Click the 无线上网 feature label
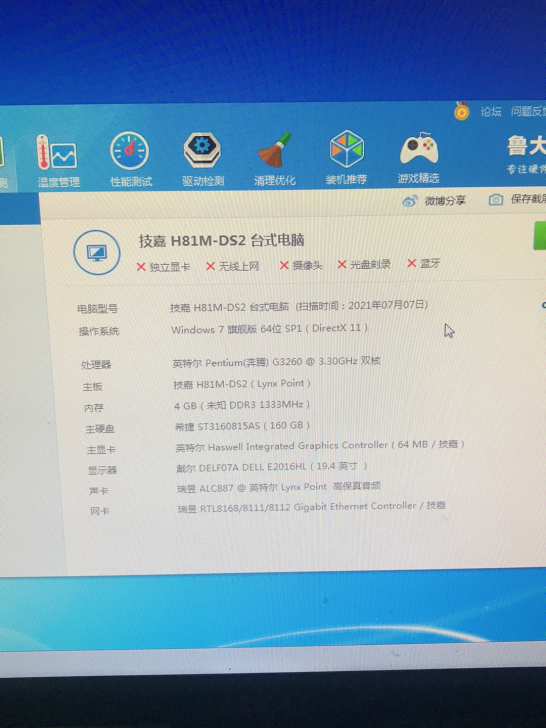 point(239,266)
